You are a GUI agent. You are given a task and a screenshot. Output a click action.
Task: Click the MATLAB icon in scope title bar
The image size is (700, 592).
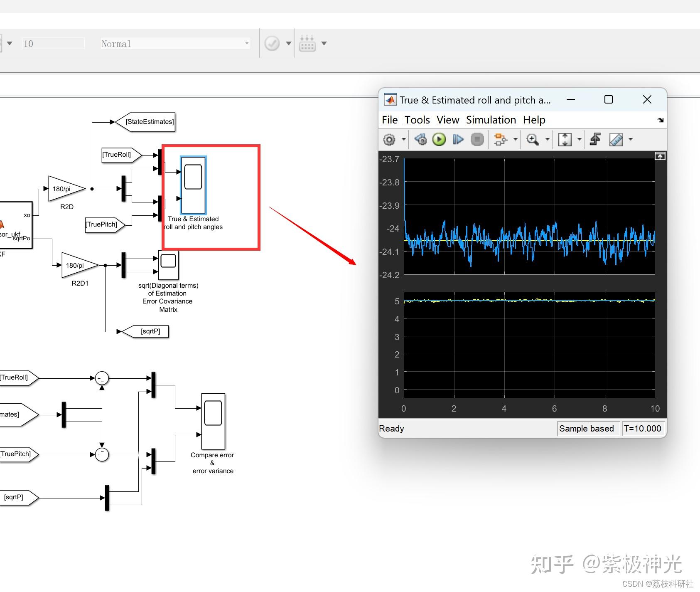click(390, 100)
